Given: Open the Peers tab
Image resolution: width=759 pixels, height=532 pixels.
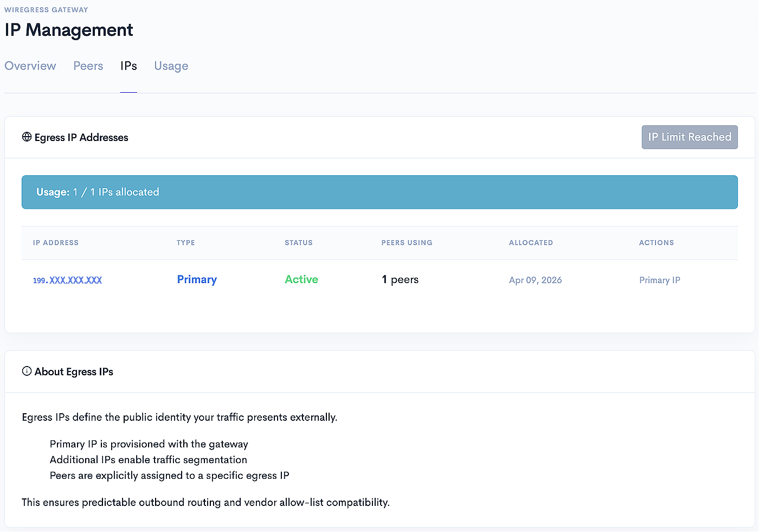Looking at the screenshot, I should [x=88, y=66].
